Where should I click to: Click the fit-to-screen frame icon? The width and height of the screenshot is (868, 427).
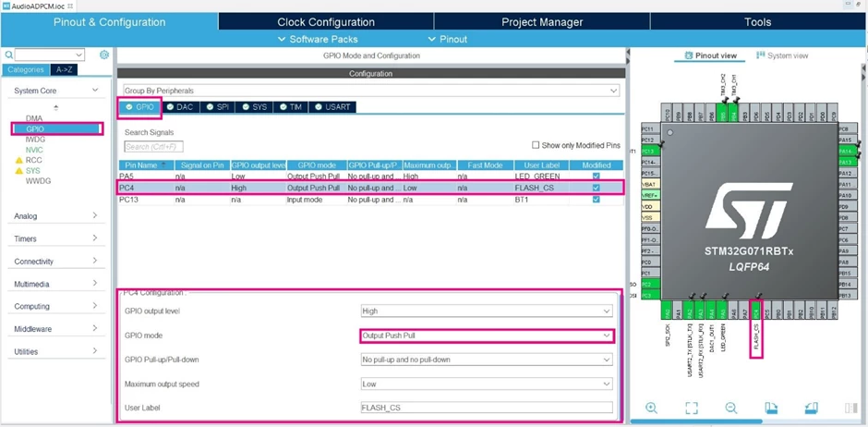[691, 409]
